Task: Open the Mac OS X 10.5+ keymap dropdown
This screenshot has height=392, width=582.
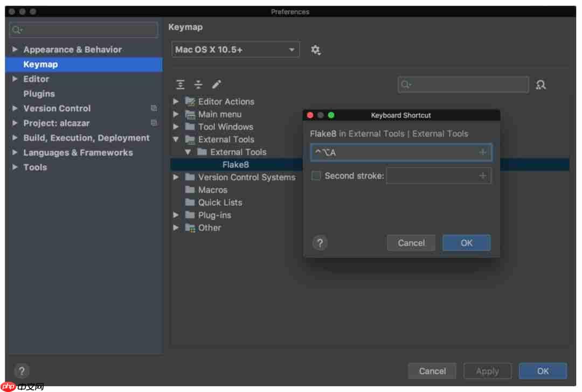Action: [x=235, y=49]
